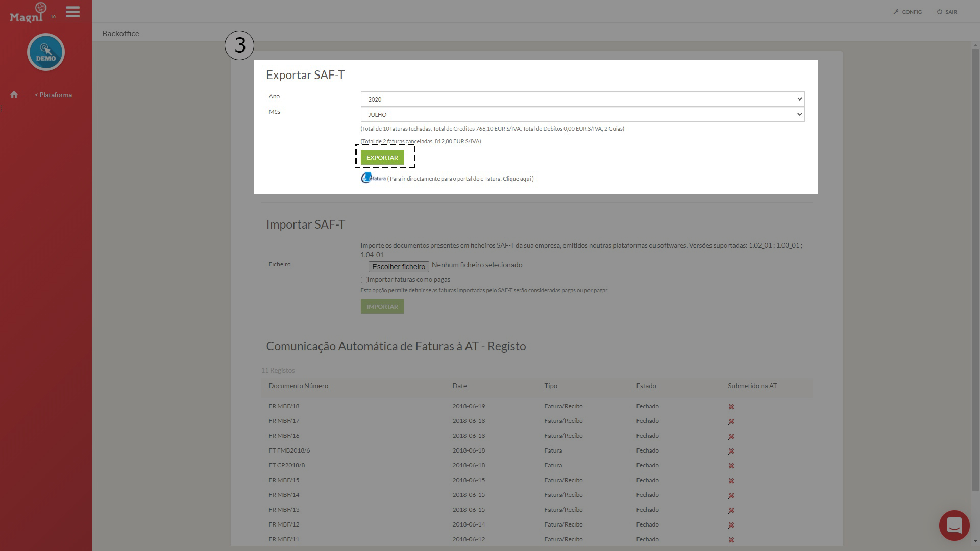Select document FT FMB2018/6 text
Viewport: 980px width, 551px height.
tap(289, 450)
